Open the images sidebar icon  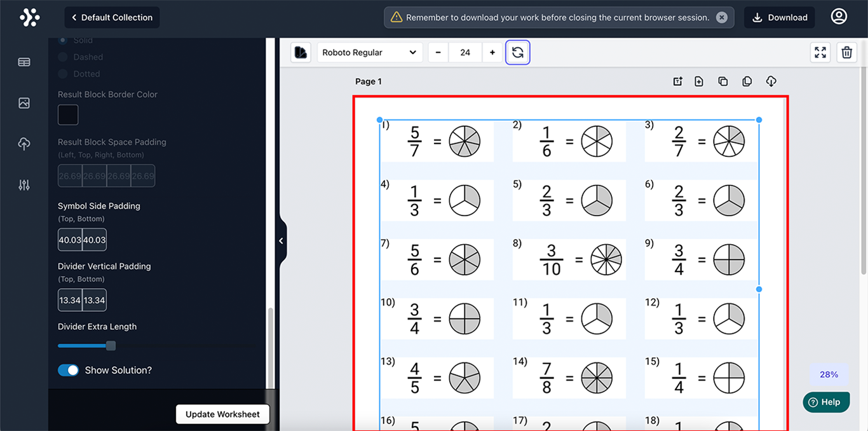(x=24, y=103)
